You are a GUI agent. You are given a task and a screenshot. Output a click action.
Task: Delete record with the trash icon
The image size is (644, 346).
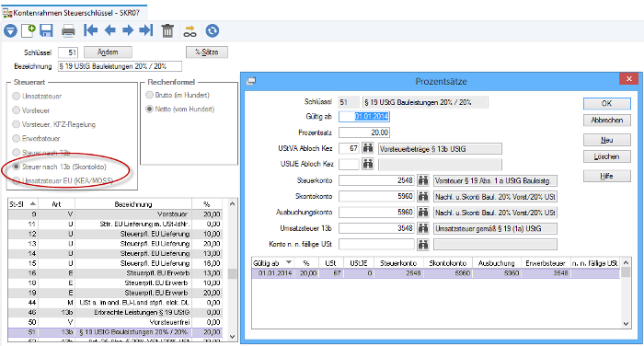point(167,30)
